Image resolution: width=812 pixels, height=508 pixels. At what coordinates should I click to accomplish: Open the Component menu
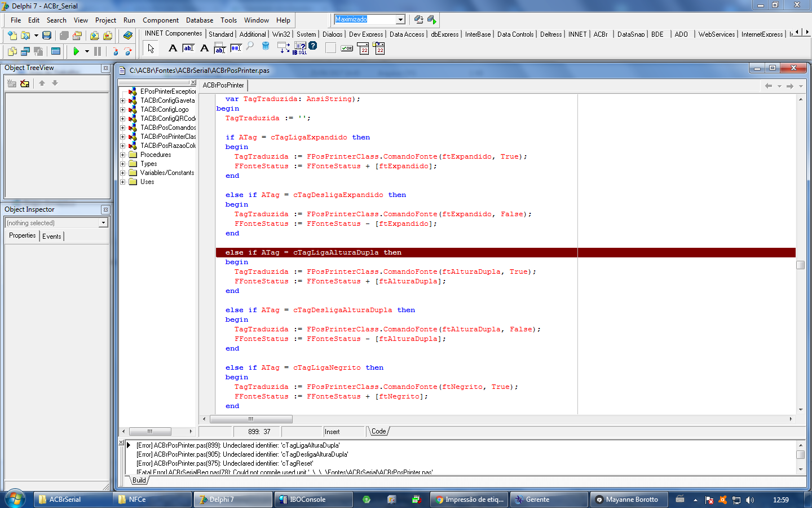[x=161, y=20]
